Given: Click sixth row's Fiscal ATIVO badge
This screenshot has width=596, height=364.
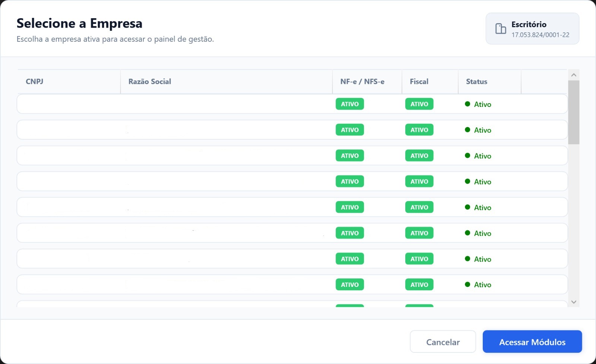Looking at the screenshot, I should coord(419,233).
